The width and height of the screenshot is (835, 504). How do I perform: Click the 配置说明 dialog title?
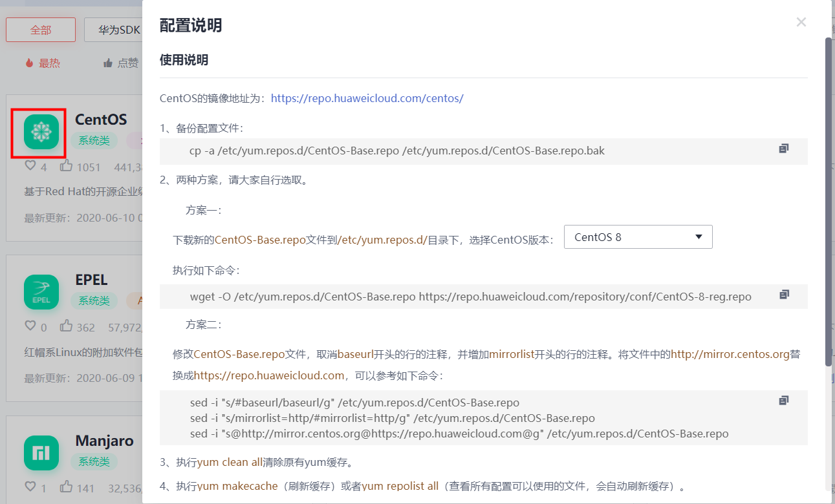(x=191, y=25)
